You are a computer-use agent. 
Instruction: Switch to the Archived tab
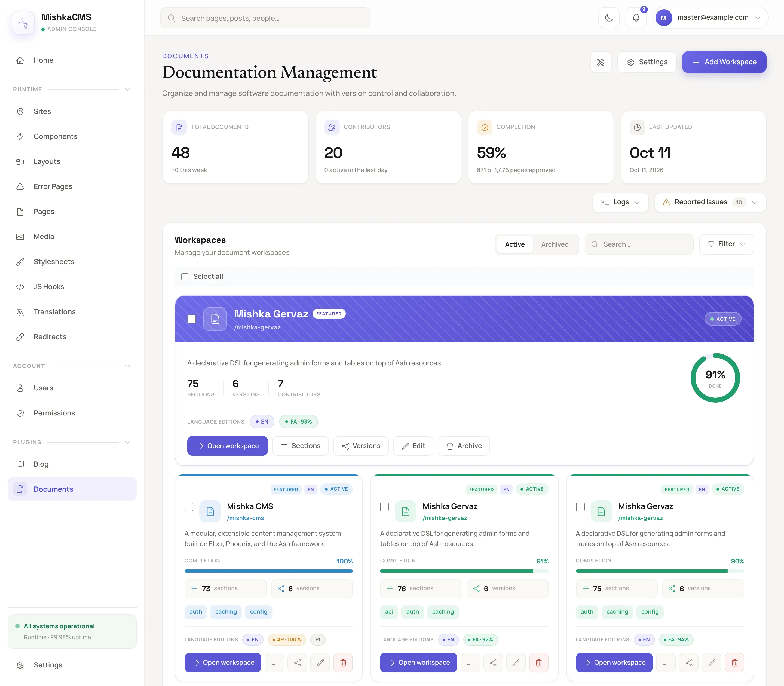[555, 244]
